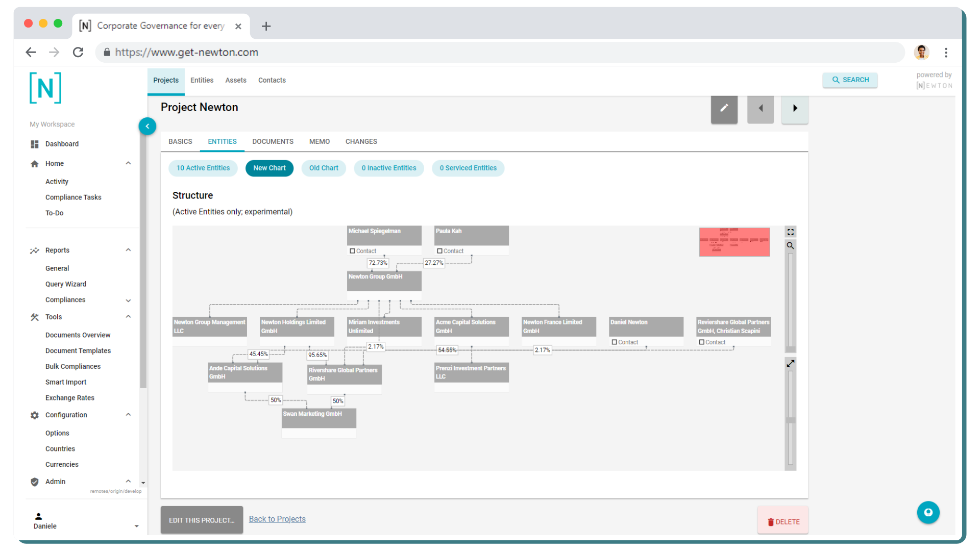This screenshot has width=980, height=551.
Task: Click the chart zoom slider track
Action: 791,301
